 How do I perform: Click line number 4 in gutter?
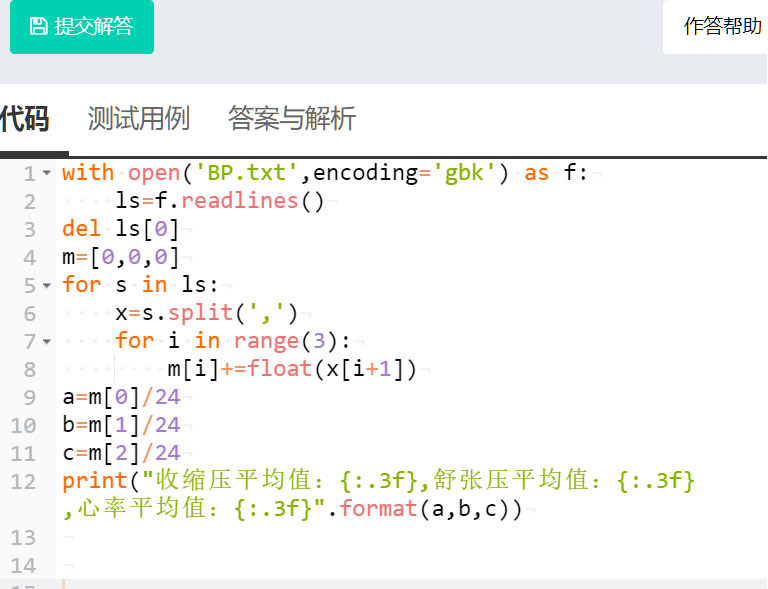[30, 258]
